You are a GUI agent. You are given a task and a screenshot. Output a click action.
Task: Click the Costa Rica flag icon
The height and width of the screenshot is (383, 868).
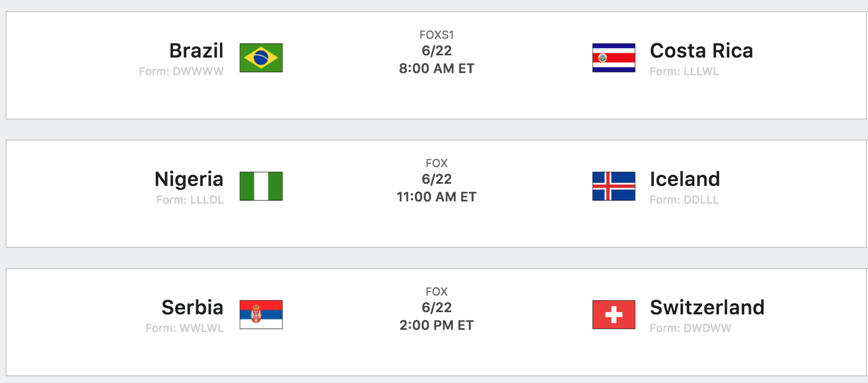(x=614, y=58)
